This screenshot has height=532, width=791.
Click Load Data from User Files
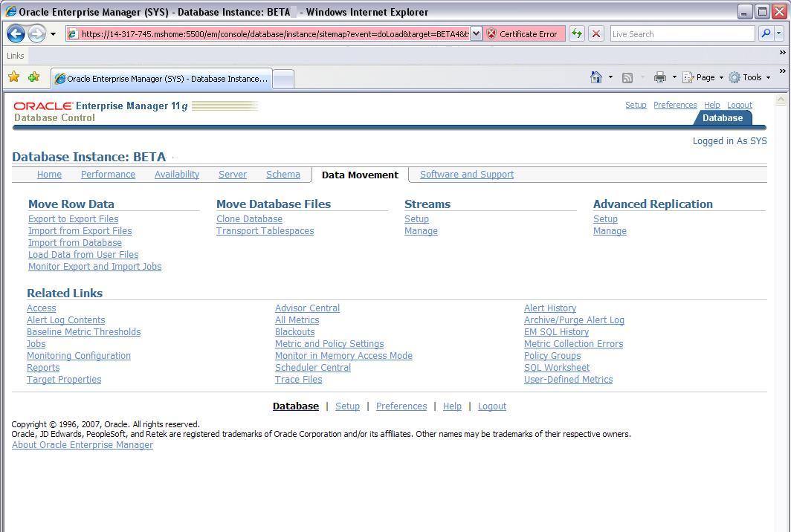(x=83, y=255)
